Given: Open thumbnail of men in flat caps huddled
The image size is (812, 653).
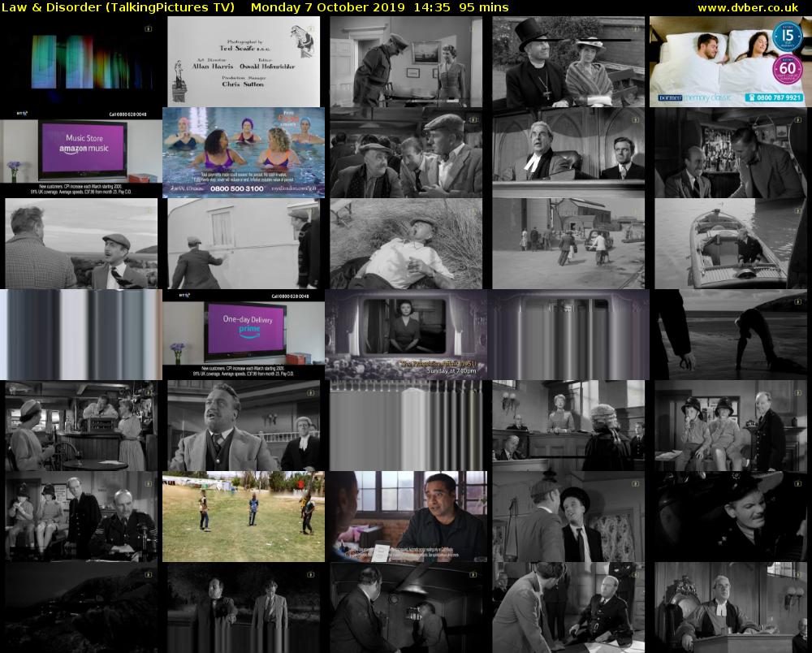Looking at the screenshot, I should (406, 153).
